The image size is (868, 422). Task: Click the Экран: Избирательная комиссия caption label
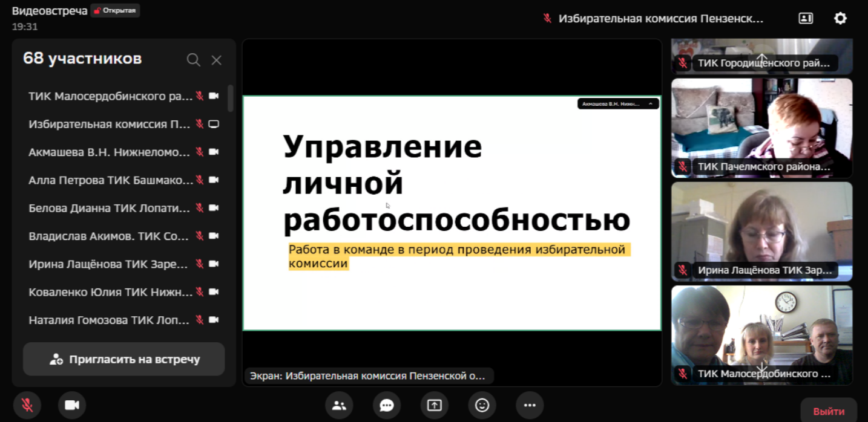(369, 375)
